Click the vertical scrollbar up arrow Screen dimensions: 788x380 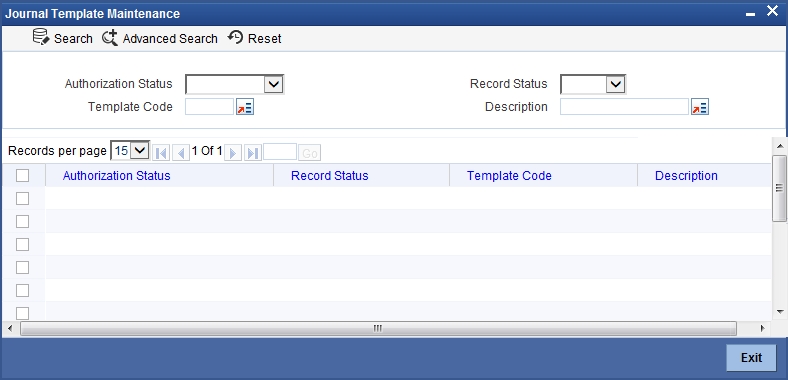click(x=780, y=146)
